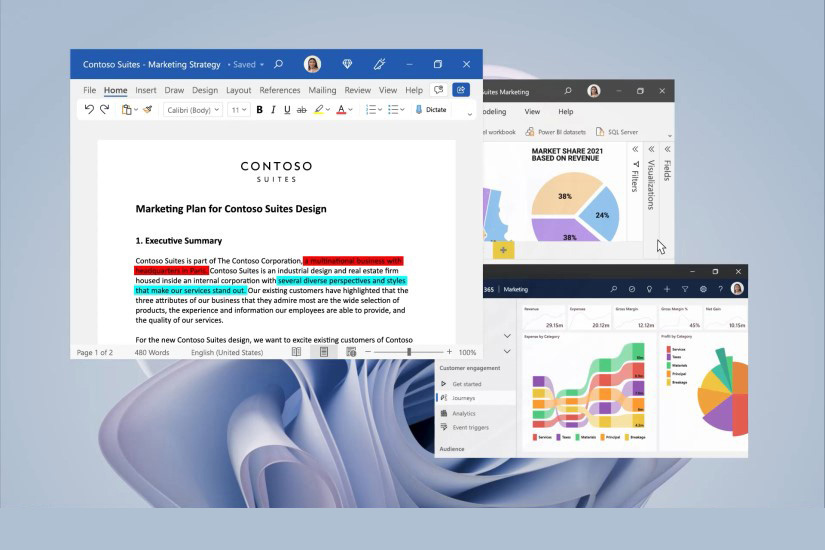
Task: Open the References tab
Action: pyautogui.click(x=280, y=90)
